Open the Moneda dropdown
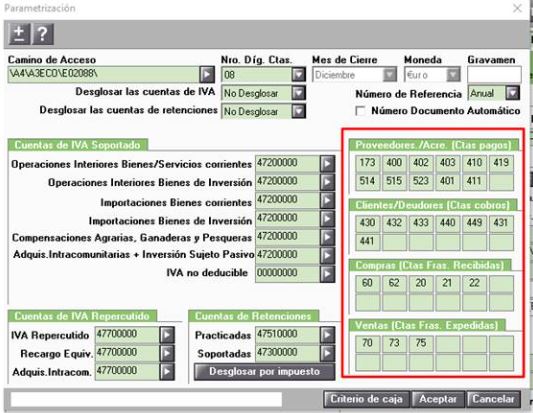This screenshot has width=533, height=413. (453, 74)
